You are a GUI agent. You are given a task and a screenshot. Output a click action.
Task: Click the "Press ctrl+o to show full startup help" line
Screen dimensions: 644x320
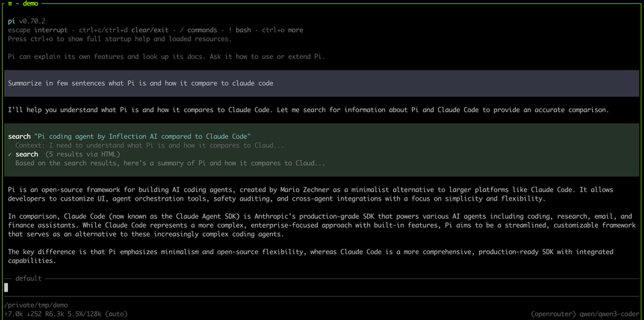coord(120,40)
